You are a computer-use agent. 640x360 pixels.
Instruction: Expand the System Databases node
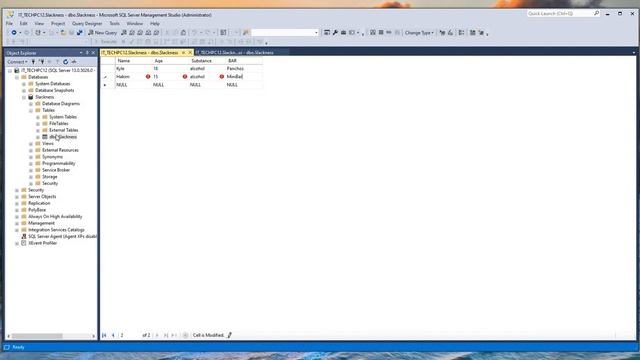pyautogui.click(x=24, y=84)
